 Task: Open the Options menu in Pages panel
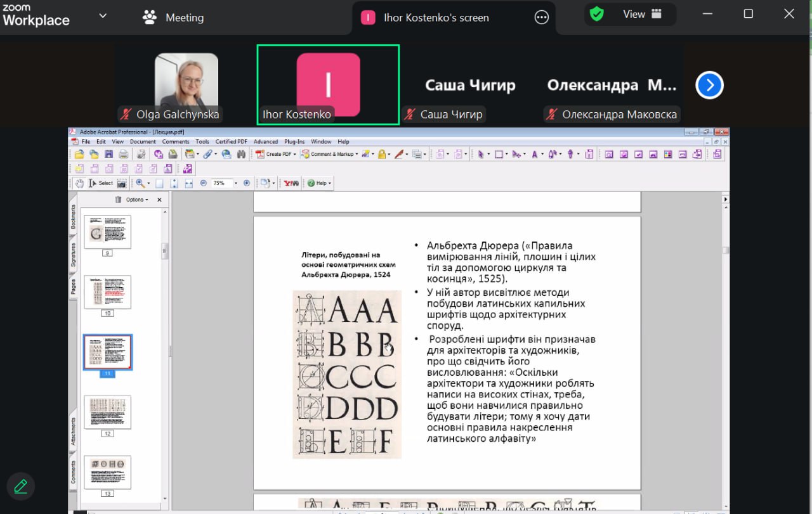click(137, 200)
